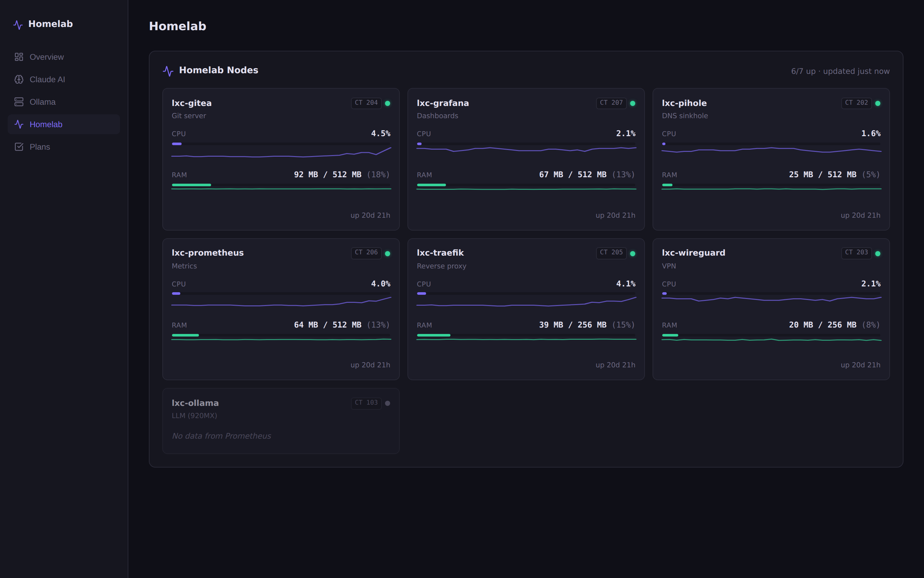Click the 4.5% CPU value
Image resolution: width=924 pixels, height=578 pixels.
(381, 133)
